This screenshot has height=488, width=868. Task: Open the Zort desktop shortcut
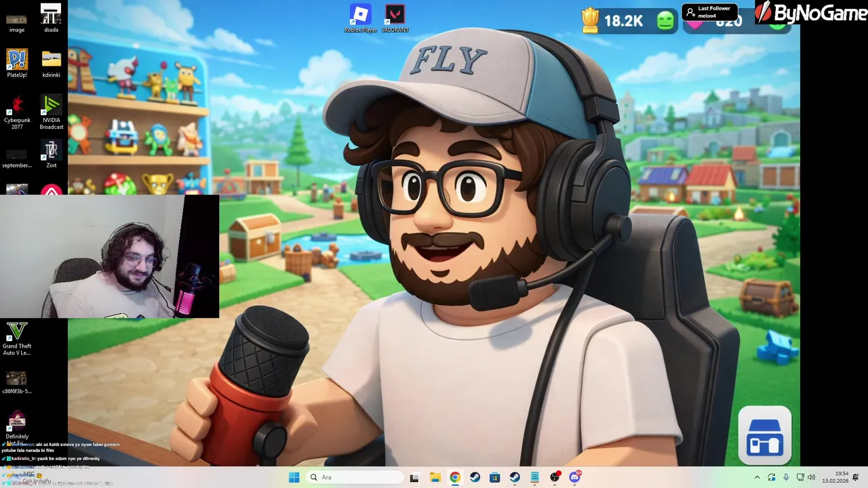point(52,154)
